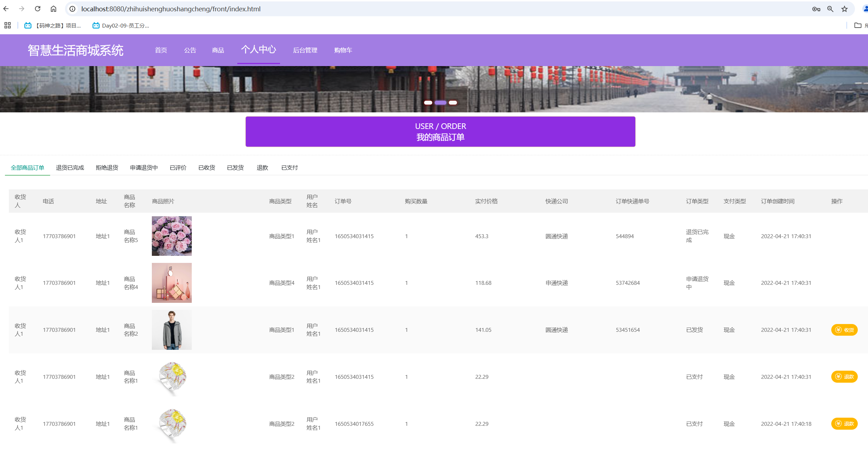
Task: Bookmark this page with the star icon
Action: (x=844, y=9)
